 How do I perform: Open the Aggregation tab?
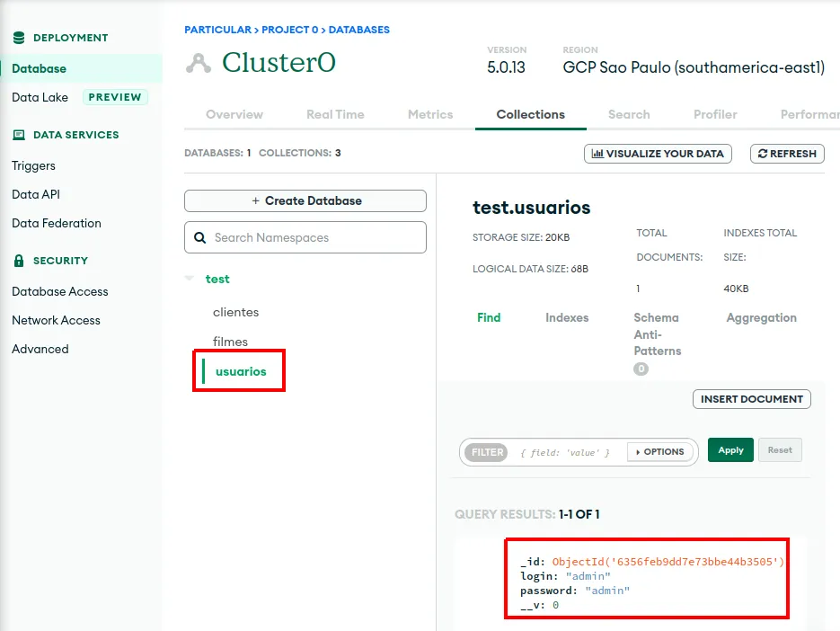pyautogui.click(x=761, y=318)
